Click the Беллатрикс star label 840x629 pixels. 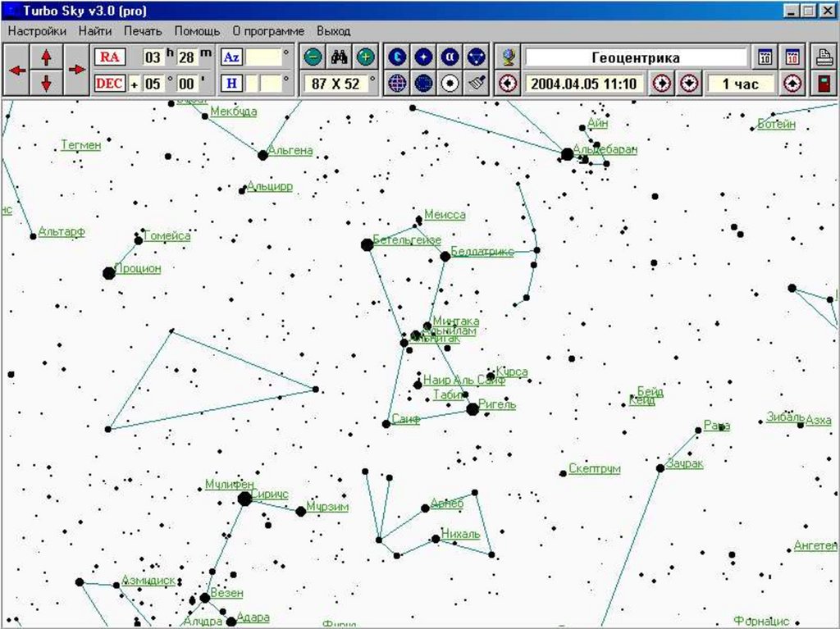(x=482, y=251)
